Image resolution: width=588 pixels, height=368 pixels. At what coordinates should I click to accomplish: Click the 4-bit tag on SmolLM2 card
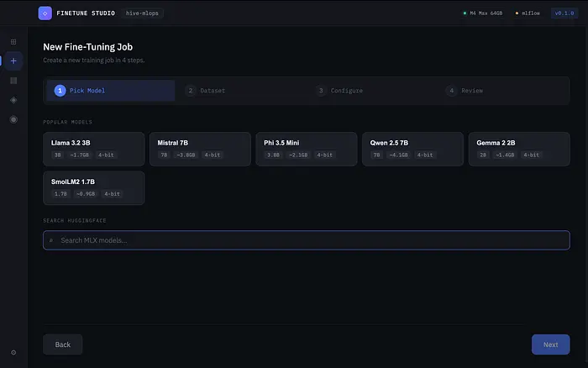(x=112, y=194)
